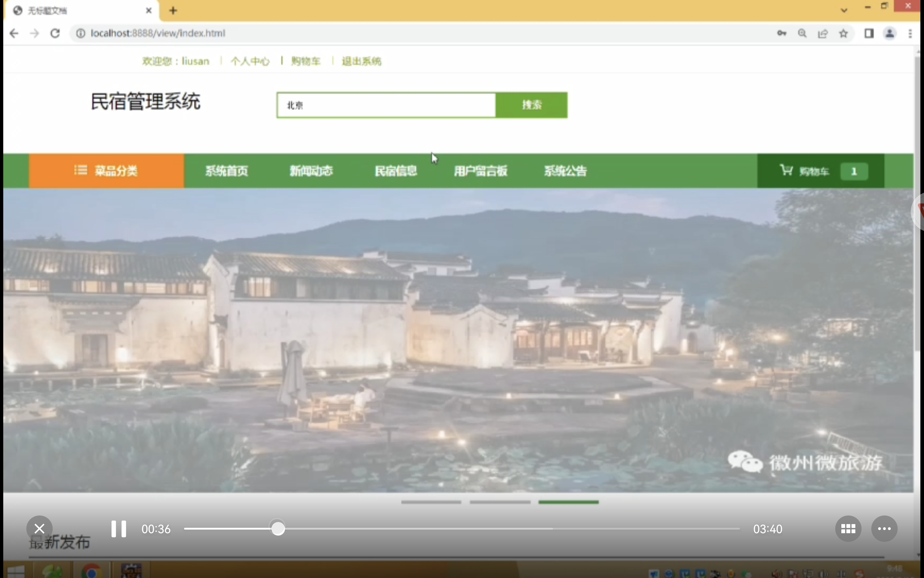Open the video more options icon
The image size is (924, 578).
884,529
